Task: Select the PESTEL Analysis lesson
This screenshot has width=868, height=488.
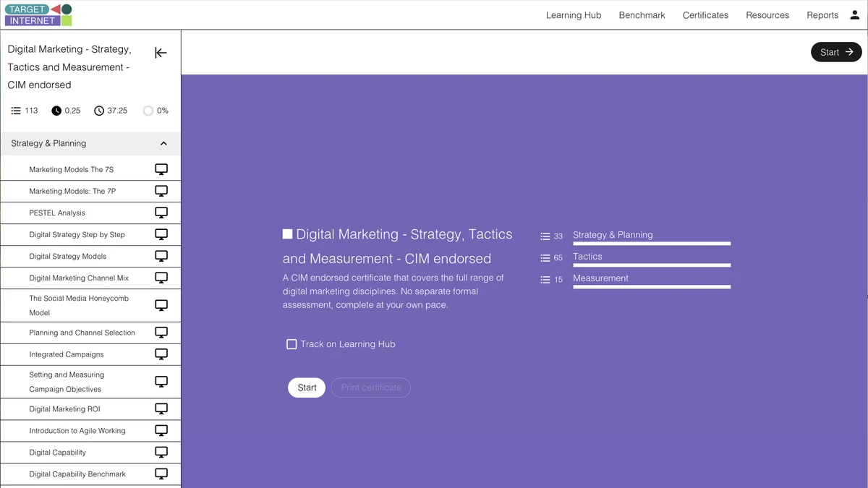Action: [x=57, y=213]
